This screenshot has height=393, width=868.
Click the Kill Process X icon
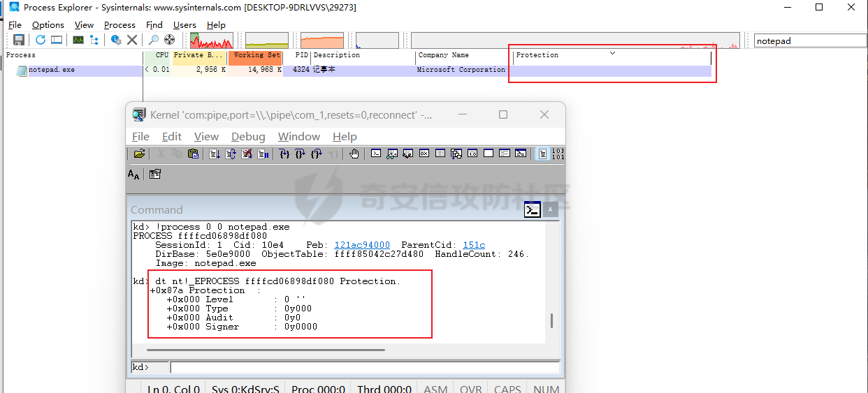pyautogui.click(x=132, y=40)
